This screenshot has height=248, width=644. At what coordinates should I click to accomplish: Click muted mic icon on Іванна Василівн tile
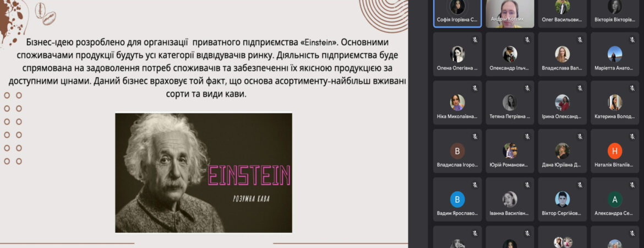527,185
